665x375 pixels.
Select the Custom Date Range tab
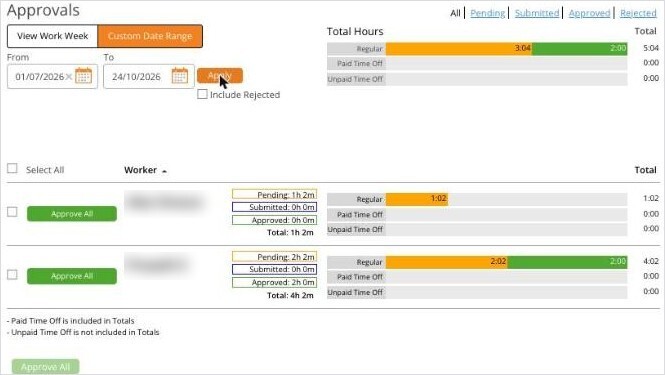click(150, 36)
